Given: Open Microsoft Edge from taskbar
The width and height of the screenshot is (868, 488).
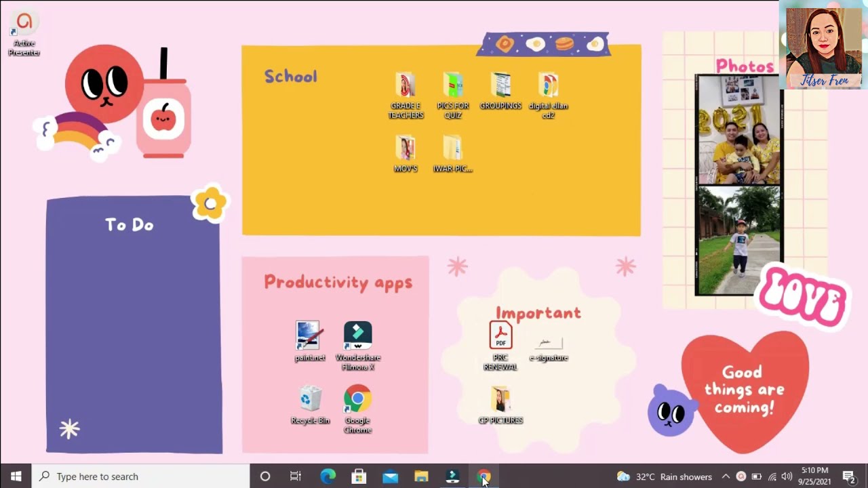Looking at the screenshot, I should coord(328,476).
